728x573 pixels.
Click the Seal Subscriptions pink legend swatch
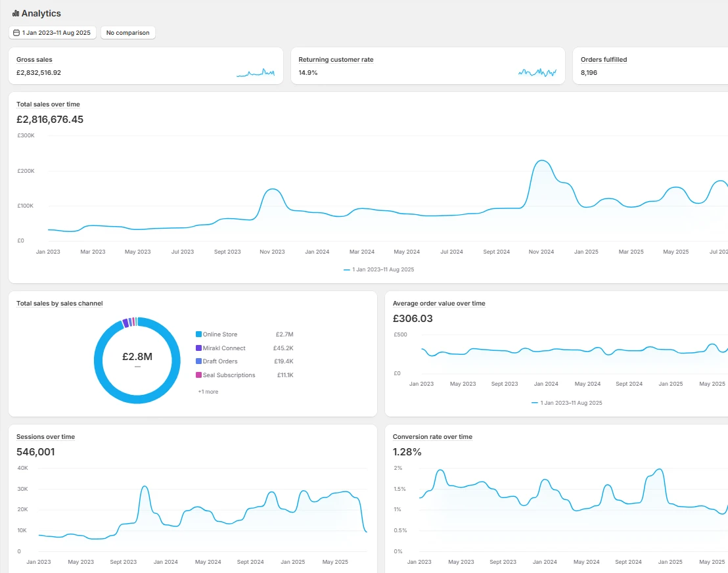(x=198, y=375)
